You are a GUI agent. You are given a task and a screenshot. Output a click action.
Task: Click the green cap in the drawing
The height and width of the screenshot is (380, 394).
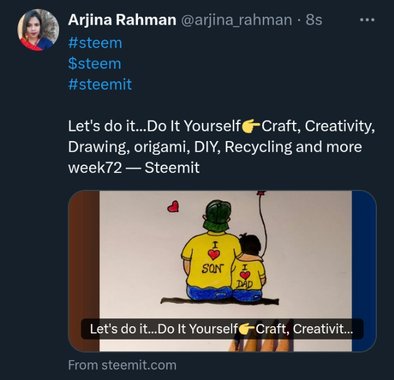click(217, 214)
